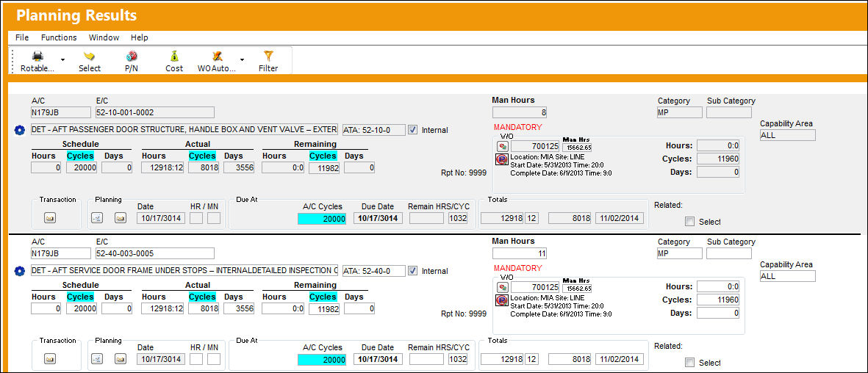
Task: Click highlighted A/C Cycles 20000 in second record
Action: 322,360
